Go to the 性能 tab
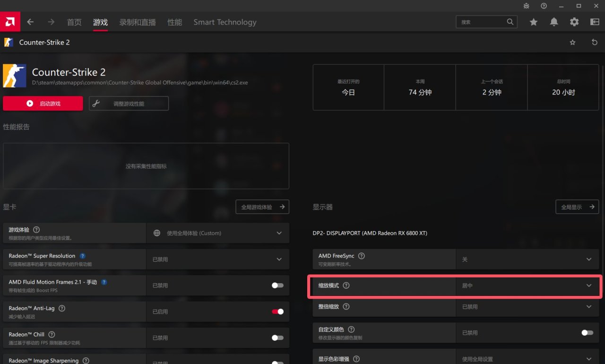 (x=175, y=22)
